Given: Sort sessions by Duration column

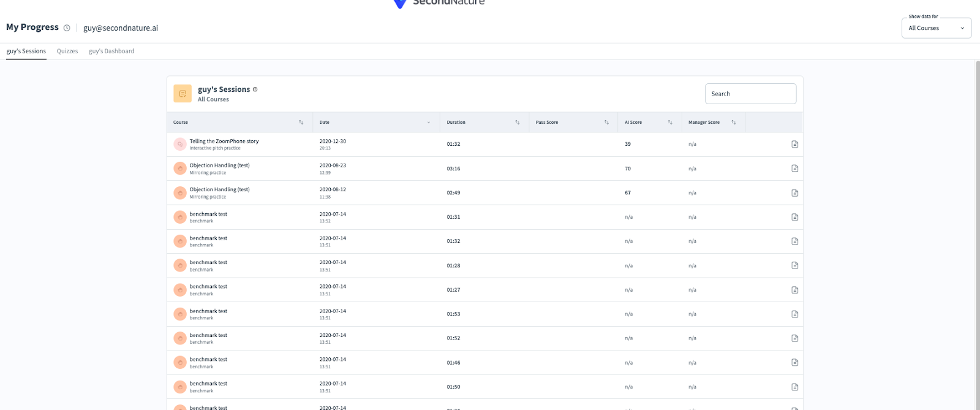Looking at the screenshot, I should 517,123.
